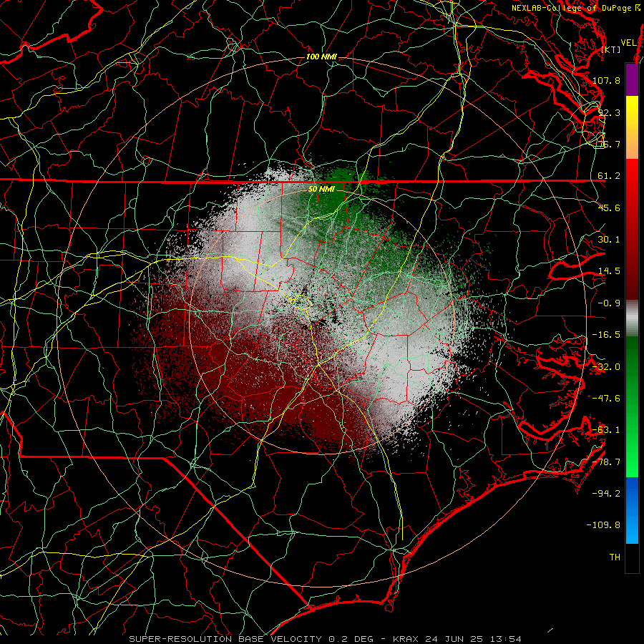Click the 50 NMI range ring label

click(321, 190)
